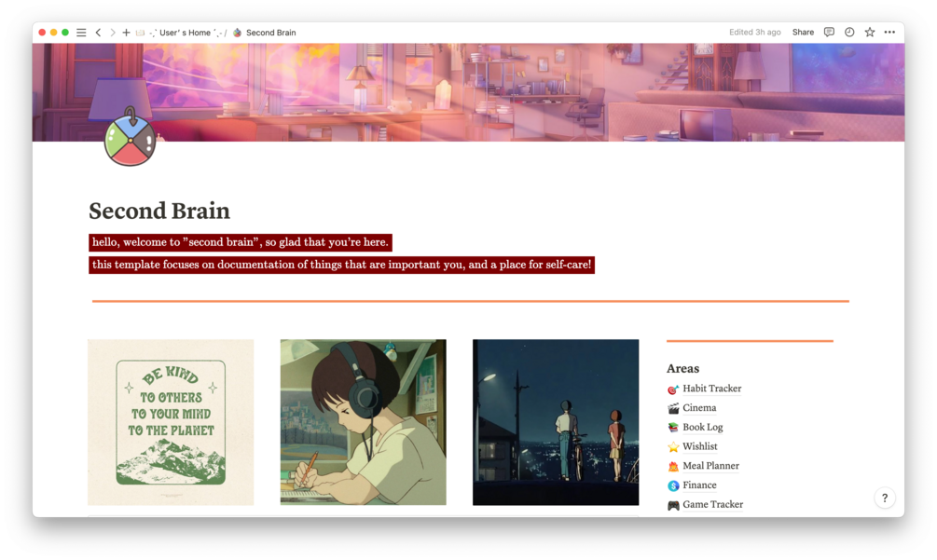937x560 pixels.
Task: Click the Second Brain page title
Action: [x=158, y=211]
